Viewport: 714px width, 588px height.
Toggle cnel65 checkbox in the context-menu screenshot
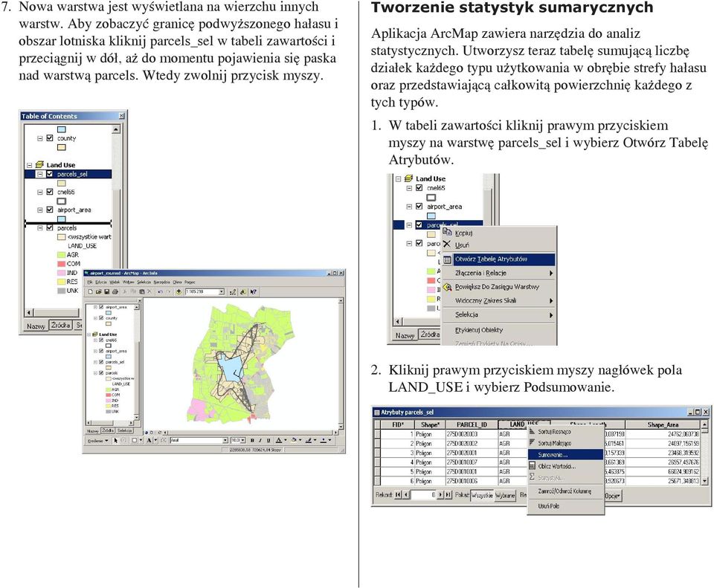click(419, 187)
